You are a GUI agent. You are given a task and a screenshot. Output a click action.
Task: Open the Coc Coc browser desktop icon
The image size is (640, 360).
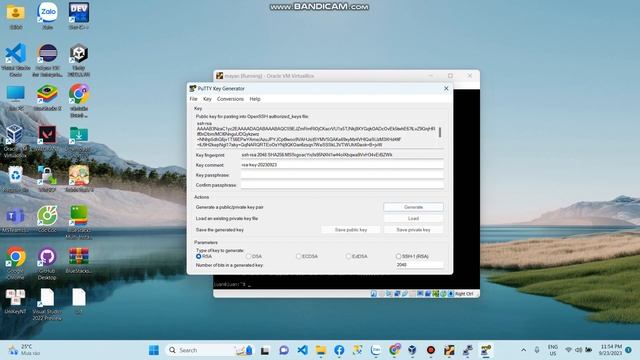47,220
